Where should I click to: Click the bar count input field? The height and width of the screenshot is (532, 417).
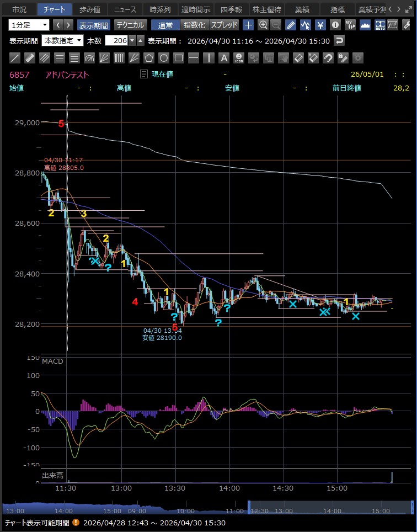point(116,41)
